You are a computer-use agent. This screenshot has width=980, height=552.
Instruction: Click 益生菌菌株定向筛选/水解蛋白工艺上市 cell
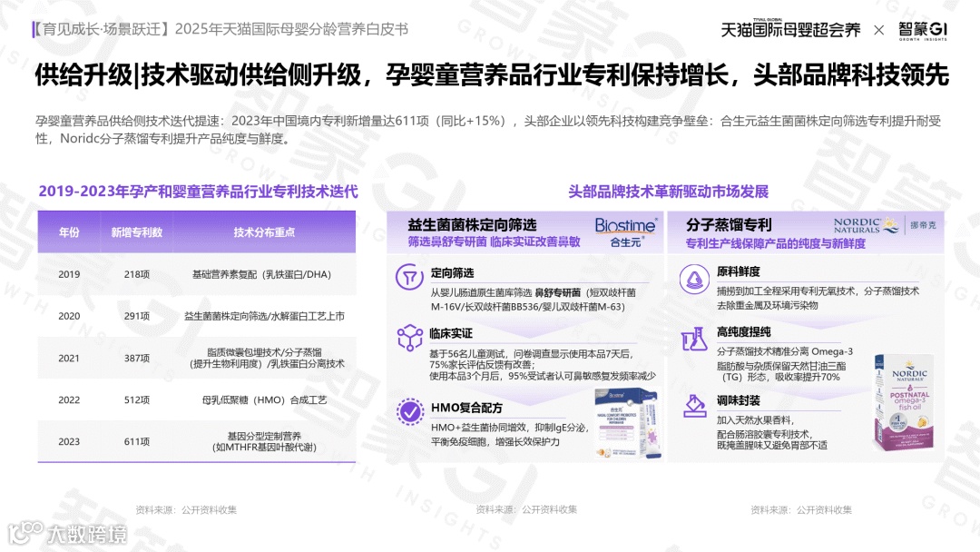[264, 316]
